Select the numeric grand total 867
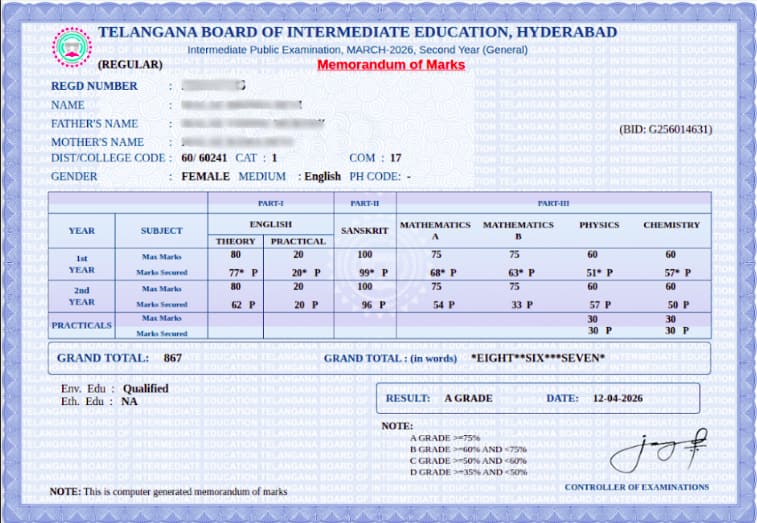The height and width of the screenshot is (523, 757). click(172, 358)
